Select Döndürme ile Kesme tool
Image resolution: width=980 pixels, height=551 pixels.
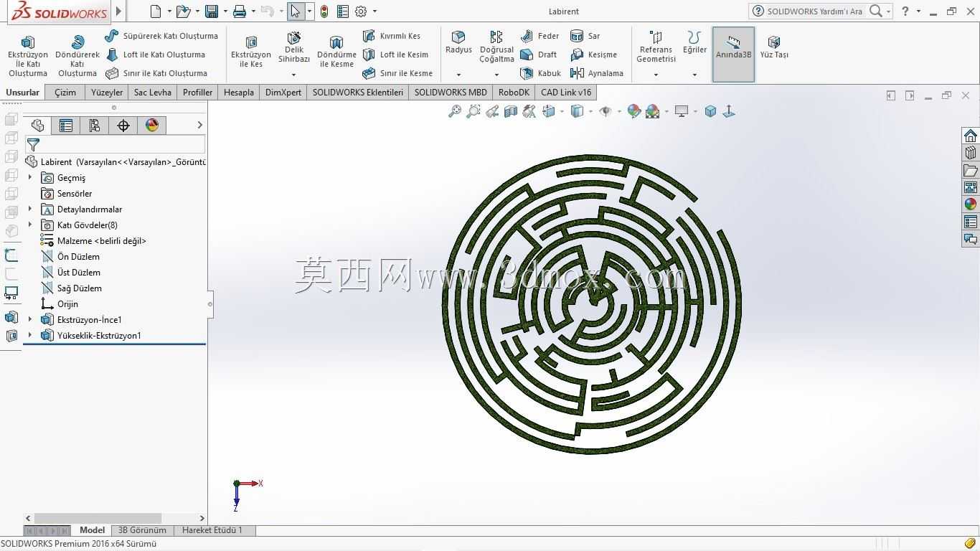[336, 52]
